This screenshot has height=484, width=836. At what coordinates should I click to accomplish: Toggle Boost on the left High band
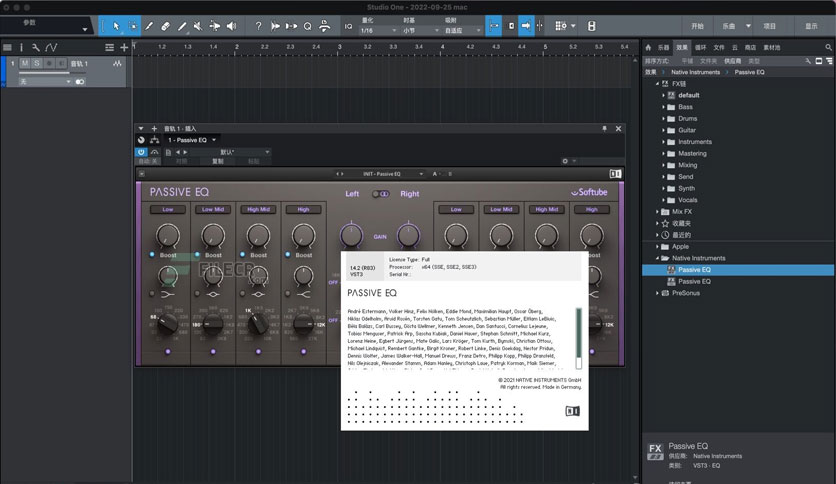pyautogui.click(x=288, y=255)
